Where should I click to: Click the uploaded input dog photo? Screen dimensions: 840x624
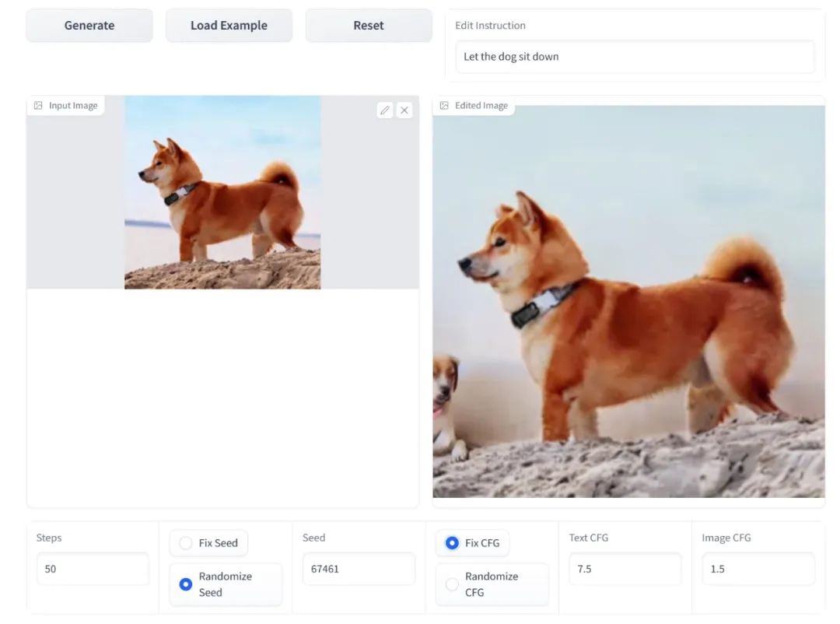(222, 192)
